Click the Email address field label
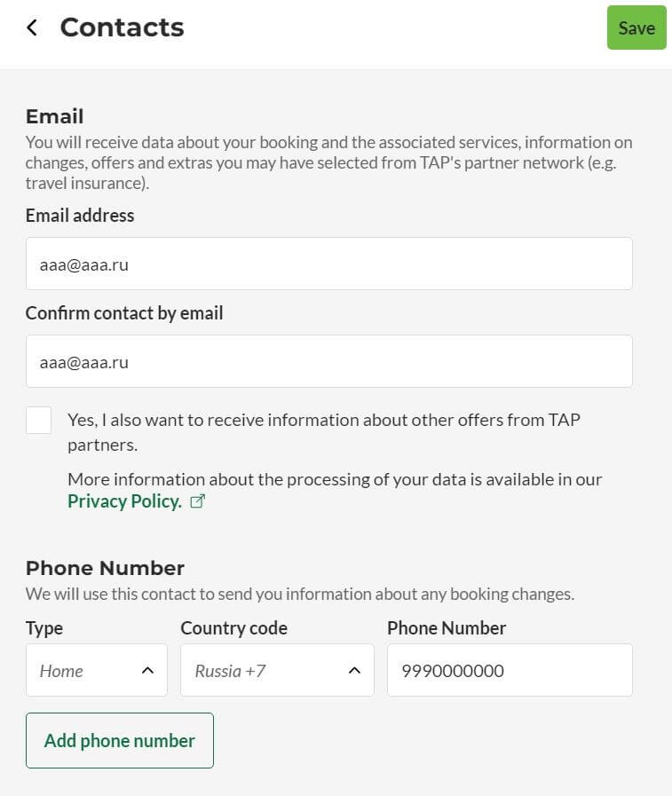The width and height of the screenshot is (672, 796). point(80,216)
